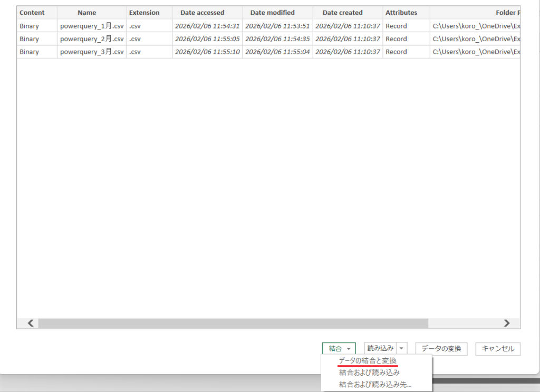Click the right horizontal scroll arrow
This screenshot has width=540, height=392.
point(507,323)
